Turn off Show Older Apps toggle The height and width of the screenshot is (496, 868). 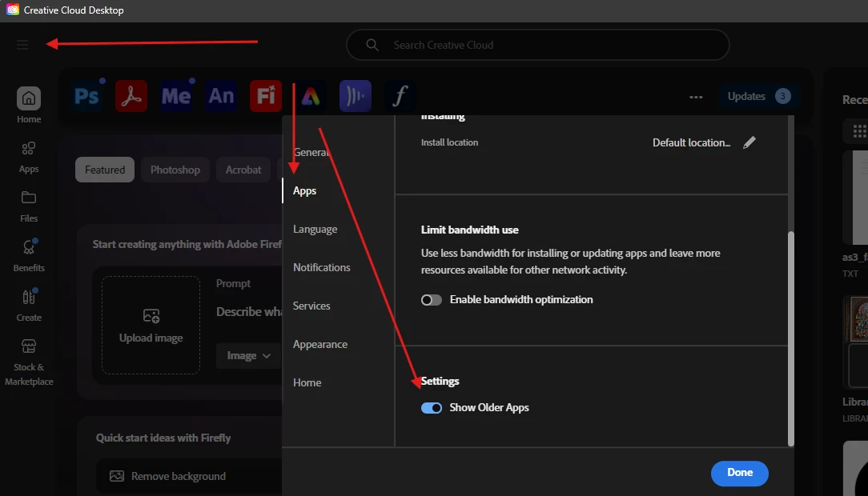[x=432, y=408]
